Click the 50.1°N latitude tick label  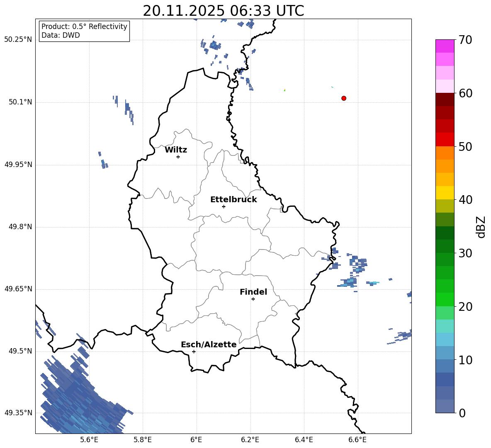[x=20, y=102]
